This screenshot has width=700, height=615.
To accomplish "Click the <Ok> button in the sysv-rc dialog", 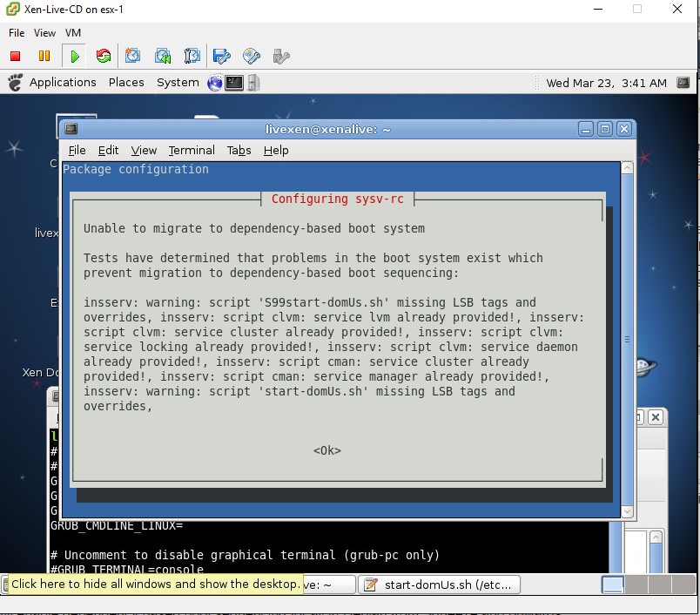I will click(x=326, y=450).
